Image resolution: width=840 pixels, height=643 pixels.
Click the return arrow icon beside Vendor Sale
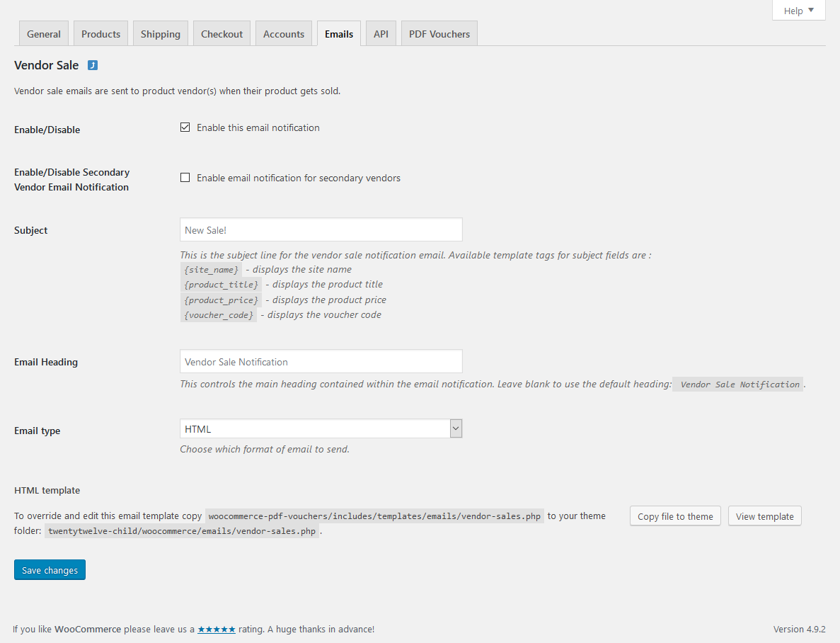tap(93, 65)
